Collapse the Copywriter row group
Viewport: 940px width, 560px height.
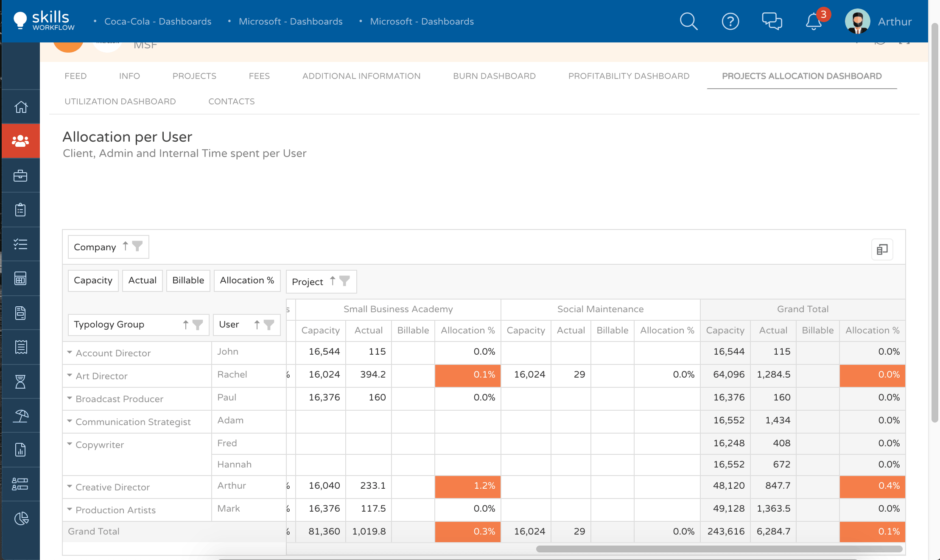(70, 444)
